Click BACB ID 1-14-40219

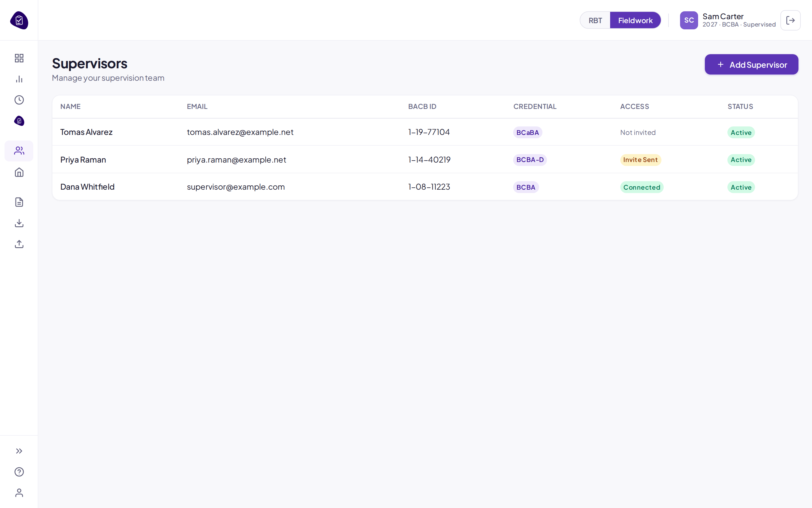429,159
